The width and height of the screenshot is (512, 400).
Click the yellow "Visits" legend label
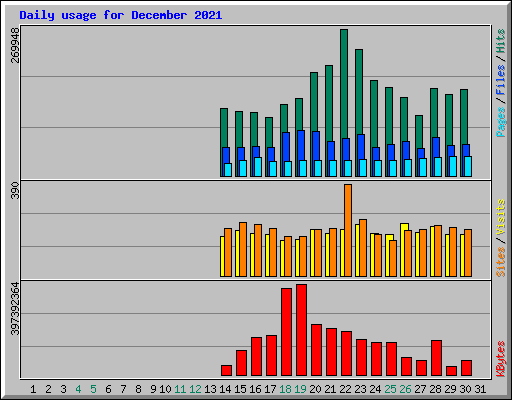click(x=501, y=218)
